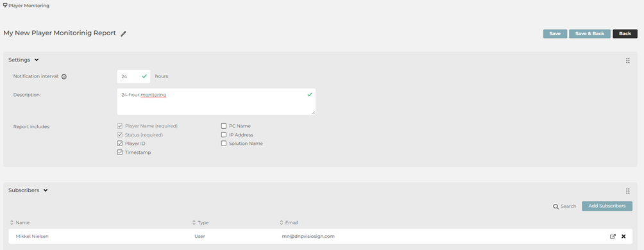Collapse the Settings section chevron

point(37,60)
